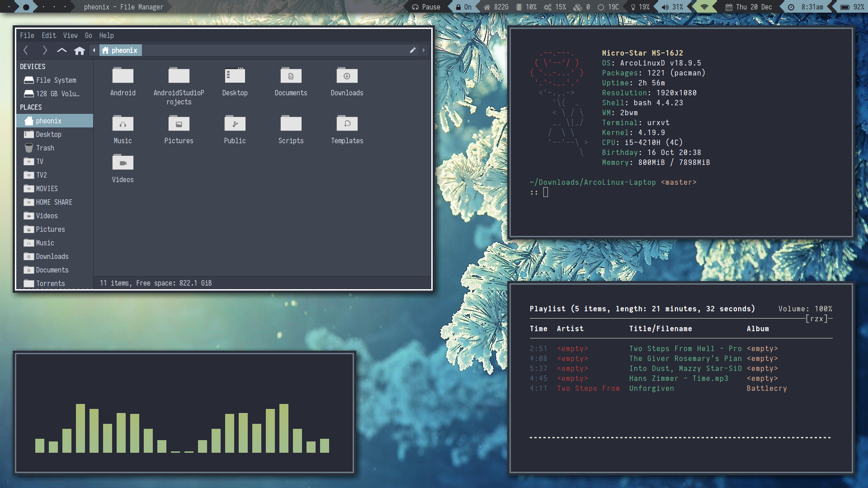Select the Unforgiven track in playlist
Screen dimensions: 868x488
coord(651,389)
